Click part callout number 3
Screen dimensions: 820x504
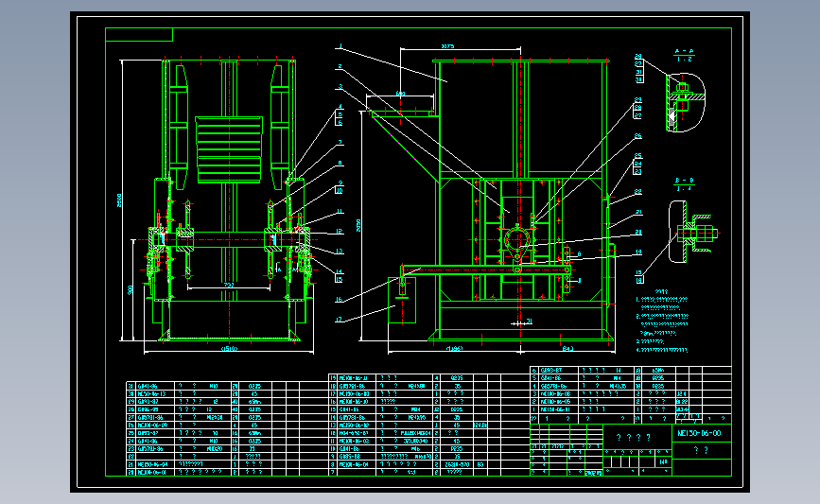(340, 87)
